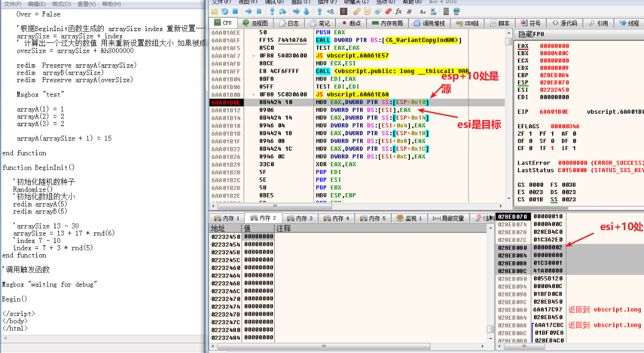Switch to the CPU tab
Screen dimensions: 644x353
223,23
